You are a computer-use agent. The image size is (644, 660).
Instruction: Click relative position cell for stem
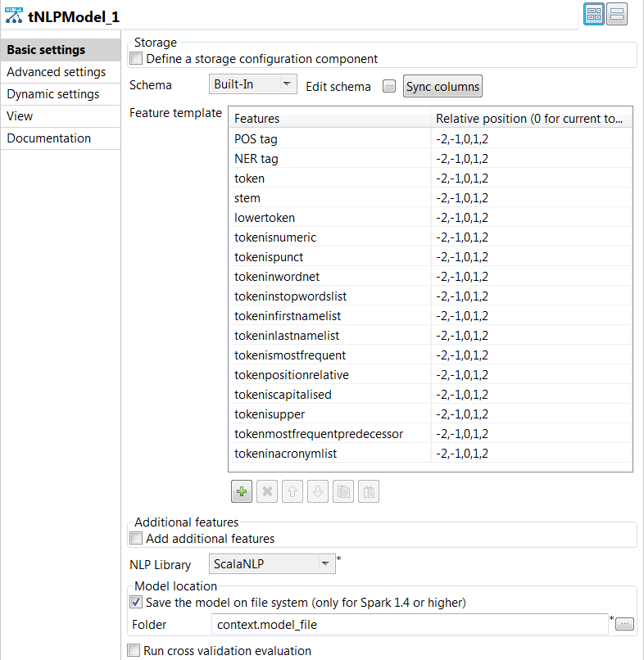tap(531, 198)
